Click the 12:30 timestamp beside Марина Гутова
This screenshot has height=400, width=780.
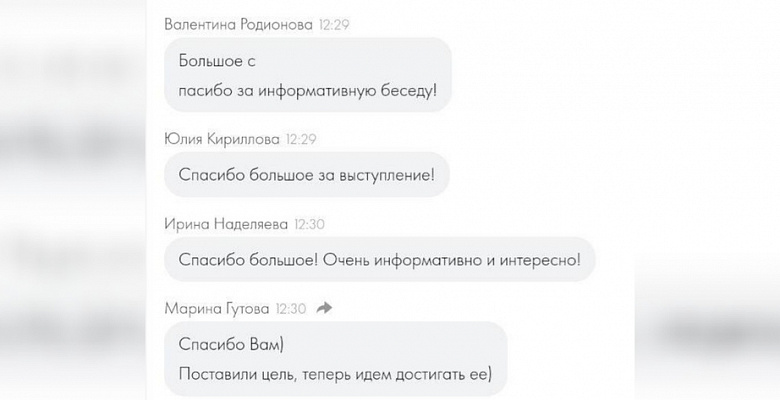291,309
